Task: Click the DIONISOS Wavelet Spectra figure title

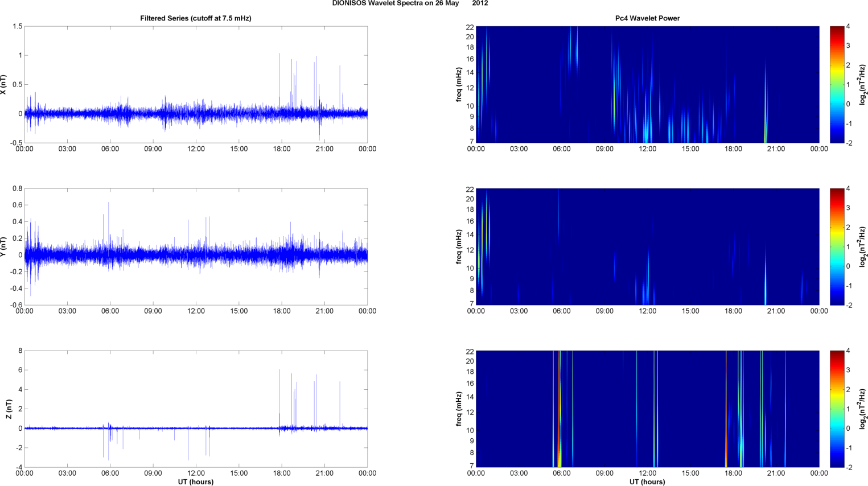Action: click(x=410, y=3)
